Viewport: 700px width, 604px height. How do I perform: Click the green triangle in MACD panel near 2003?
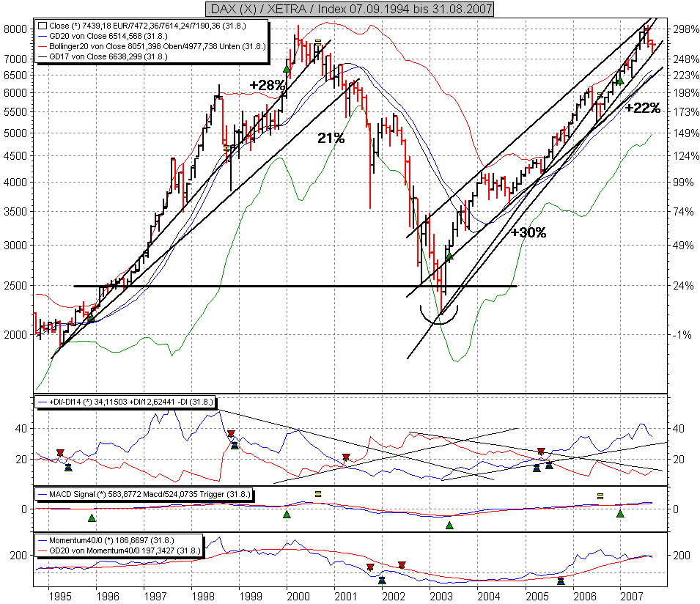point(449,526)
